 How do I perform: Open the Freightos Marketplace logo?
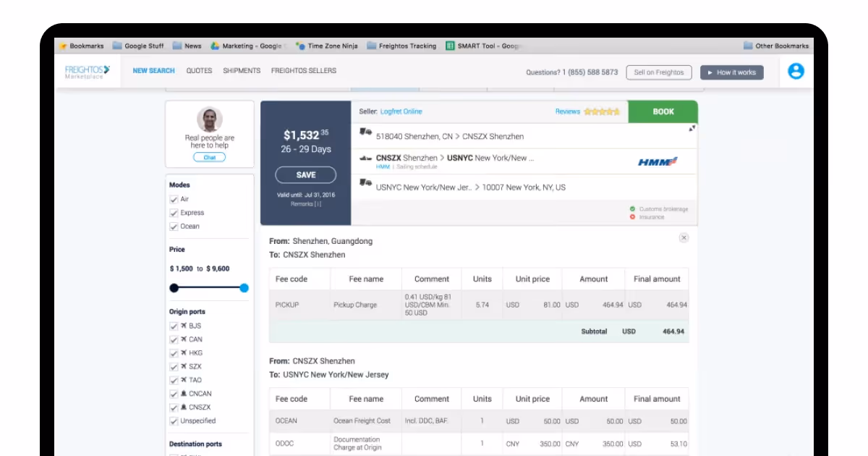(87, 72)
